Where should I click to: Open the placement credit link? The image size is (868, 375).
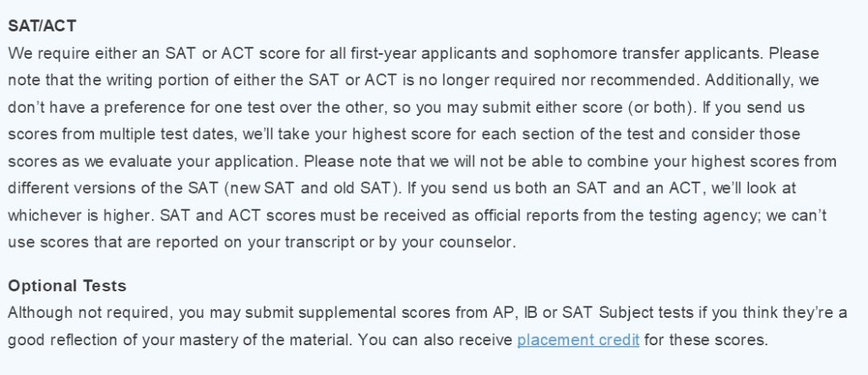click(x=578, y=340)
